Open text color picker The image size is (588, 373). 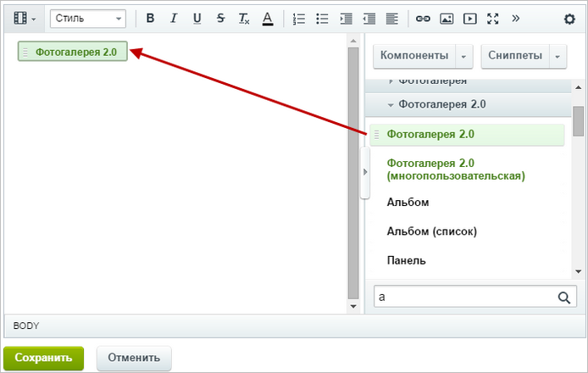(268, 18)
